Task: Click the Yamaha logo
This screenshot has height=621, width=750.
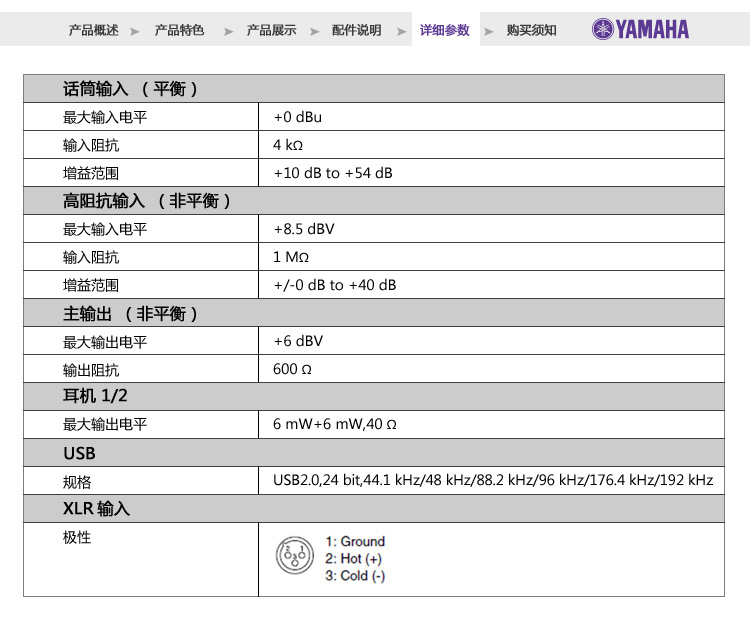Action: [640, 29]
